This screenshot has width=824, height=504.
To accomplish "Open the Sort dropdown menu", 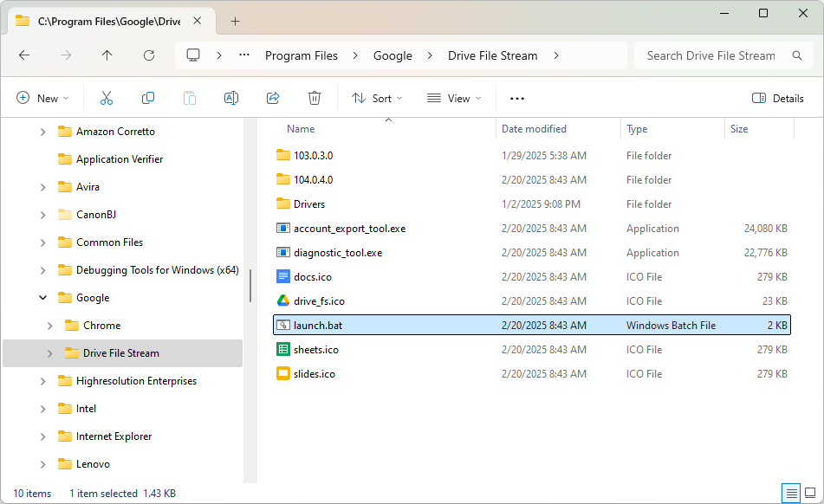I will coord(377,98).
